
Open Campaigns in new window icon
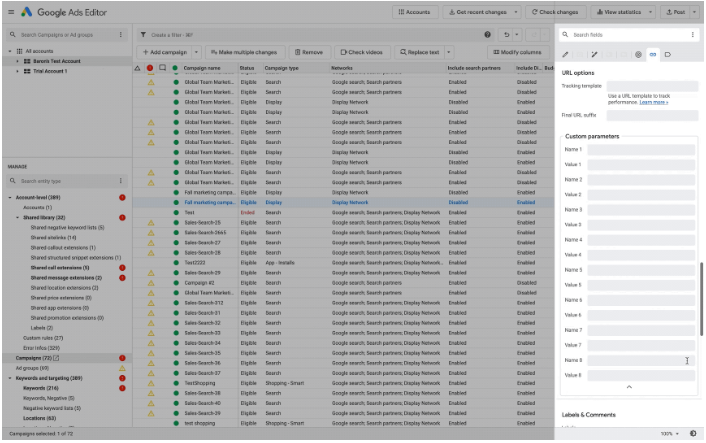[x=56, y=358]
